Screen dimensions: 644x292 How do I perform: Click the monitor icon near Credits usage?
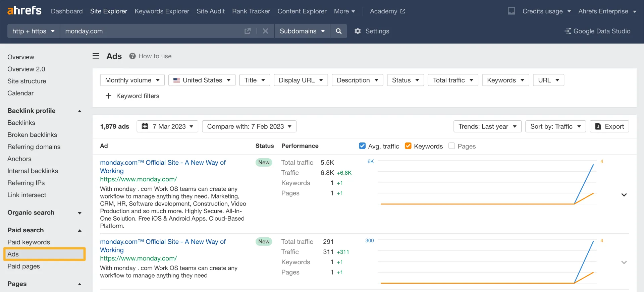(511, 11)
